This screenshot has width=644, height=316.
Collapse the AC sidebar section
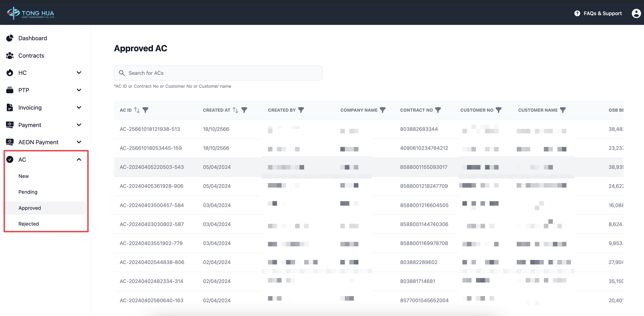coord(79,160)
